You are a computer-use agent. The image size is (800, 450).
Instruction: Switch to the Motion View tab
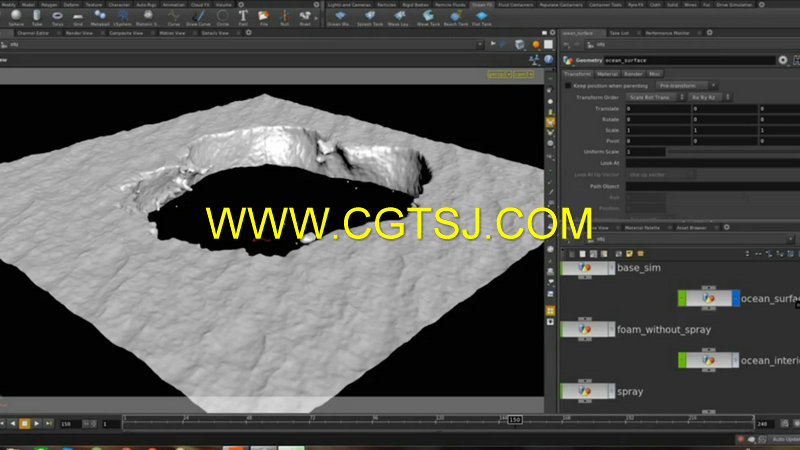[172, 33]
